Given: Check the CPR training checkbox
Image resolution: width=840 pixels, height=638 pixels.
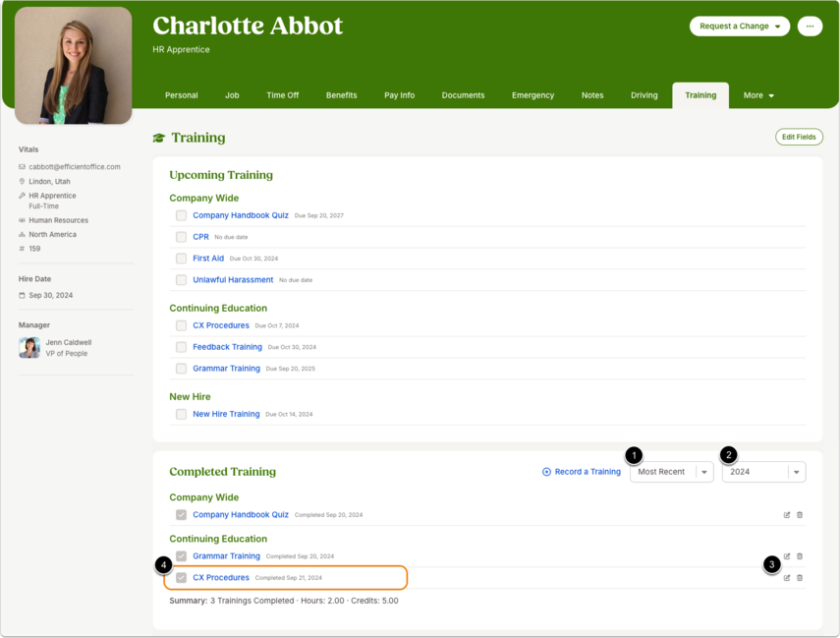Looking at the screenshot, I should (181, 237).
